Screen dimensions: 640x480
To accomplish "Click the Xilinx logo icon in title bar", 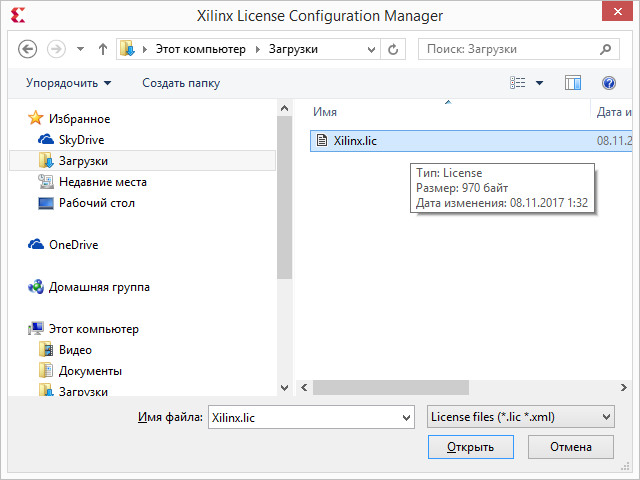I will (x=18, y=16).
